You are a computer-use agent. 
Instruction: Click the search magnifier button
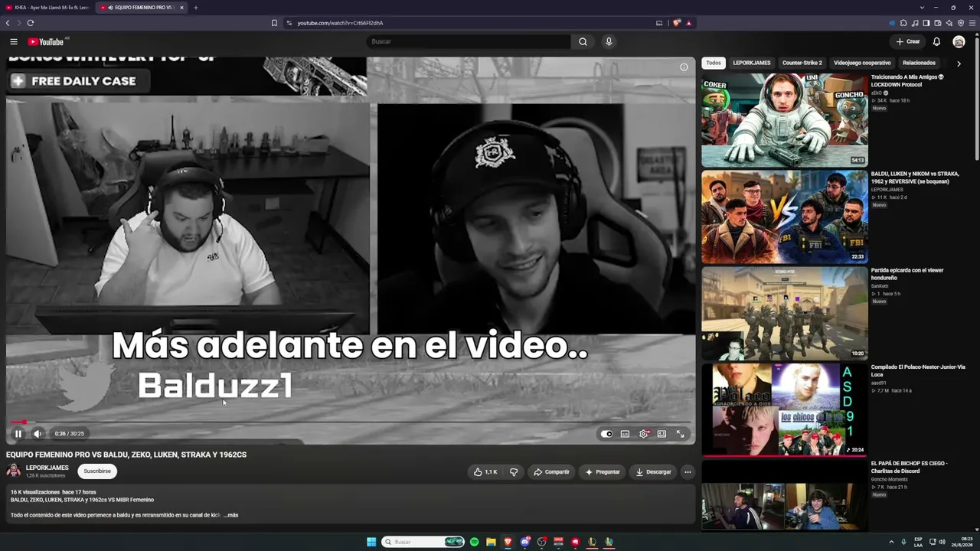coord(583,41)
